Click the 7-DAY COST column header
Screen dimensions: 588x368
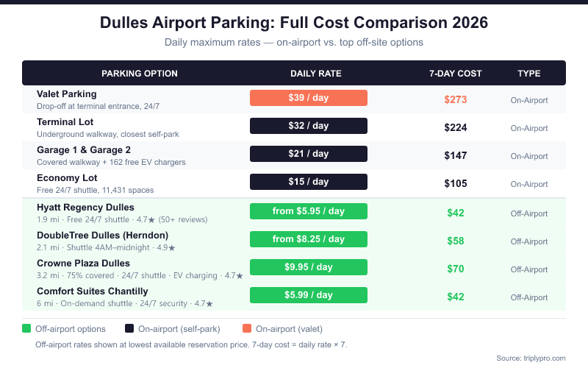coord(456,74)
